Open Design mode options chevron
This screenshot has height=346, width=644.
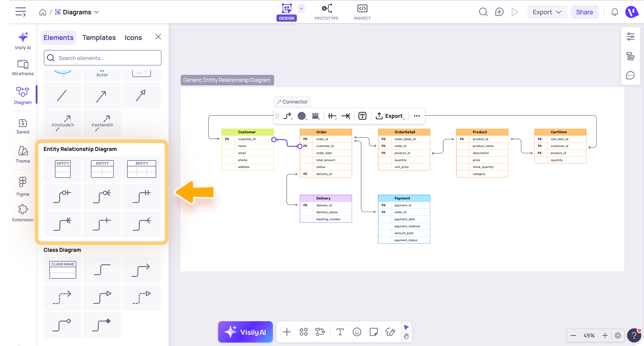(x=301, y=9)
